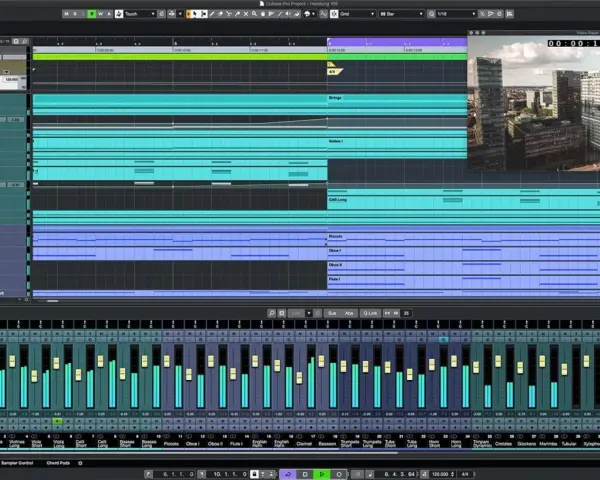Select the Strings event label in timeline
This screenshot has width=600, height=480.
335,98
